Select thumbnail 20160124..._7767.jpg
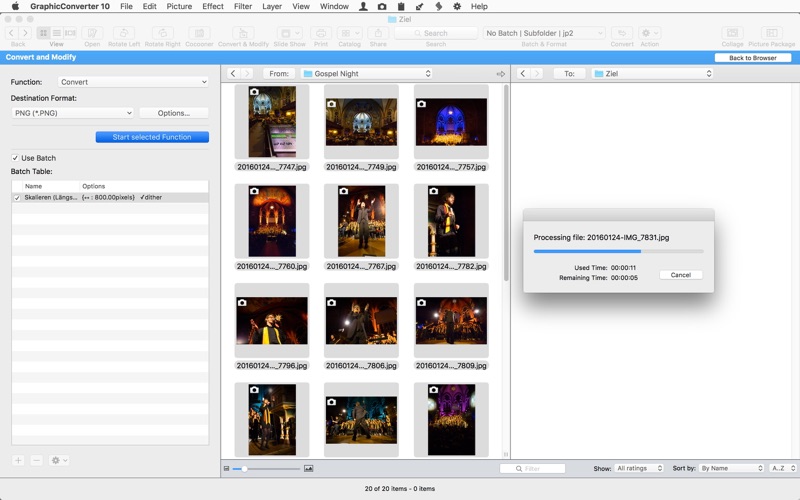800x500 pixels. pyautogui.click(x=361, y=221)
